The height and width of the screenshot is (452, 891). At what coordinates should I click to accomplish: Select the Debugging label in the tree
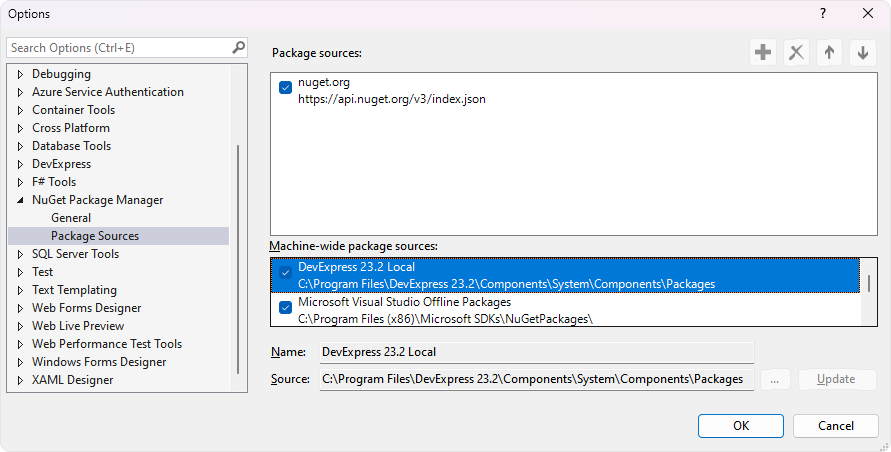coord(61,74)
